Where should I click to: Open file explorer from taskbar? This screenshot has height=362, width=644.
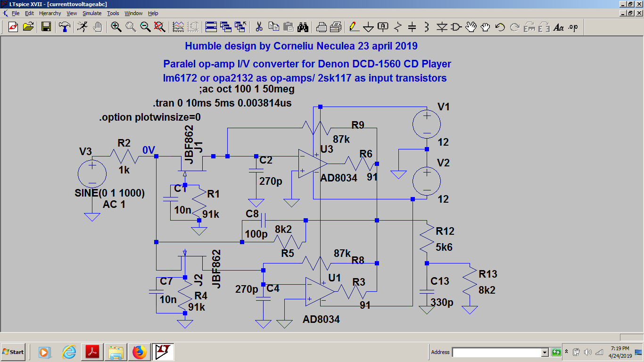tap(116, 352)
